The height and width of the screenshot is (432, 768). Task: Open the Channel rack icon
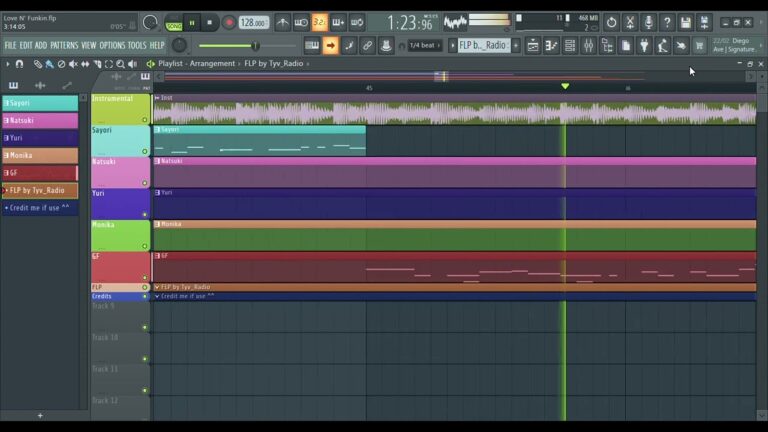point(570,46)
